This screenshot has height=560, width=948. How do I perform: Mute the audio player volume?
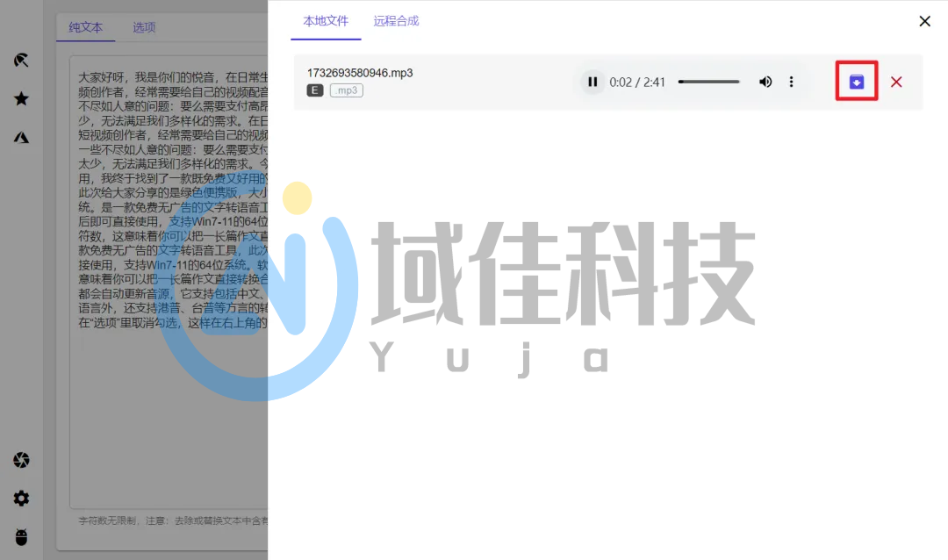pyautogui.click(x=765, y=82)
